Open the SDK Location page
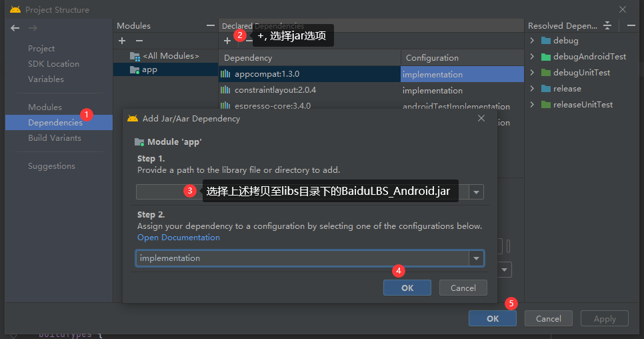The height and width of the screenshot is (339, 644). (x=53, y=63)
